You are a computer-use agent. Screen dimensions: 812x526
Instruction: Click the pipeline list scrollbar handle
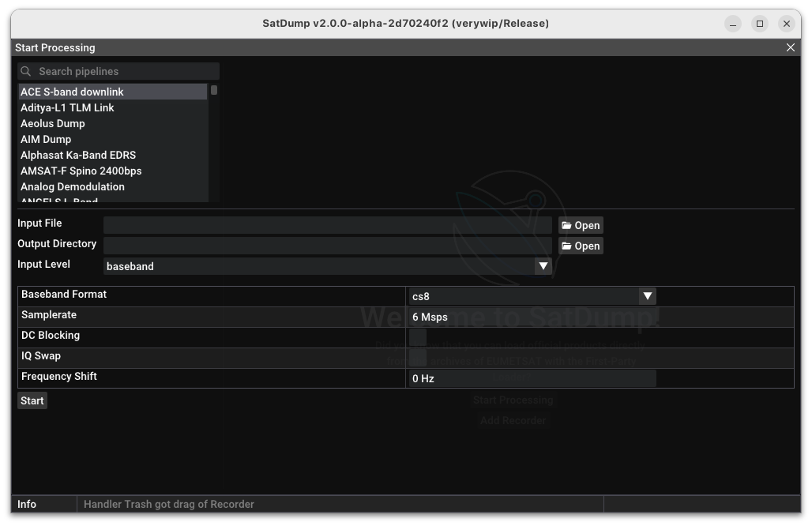point(214,90)
